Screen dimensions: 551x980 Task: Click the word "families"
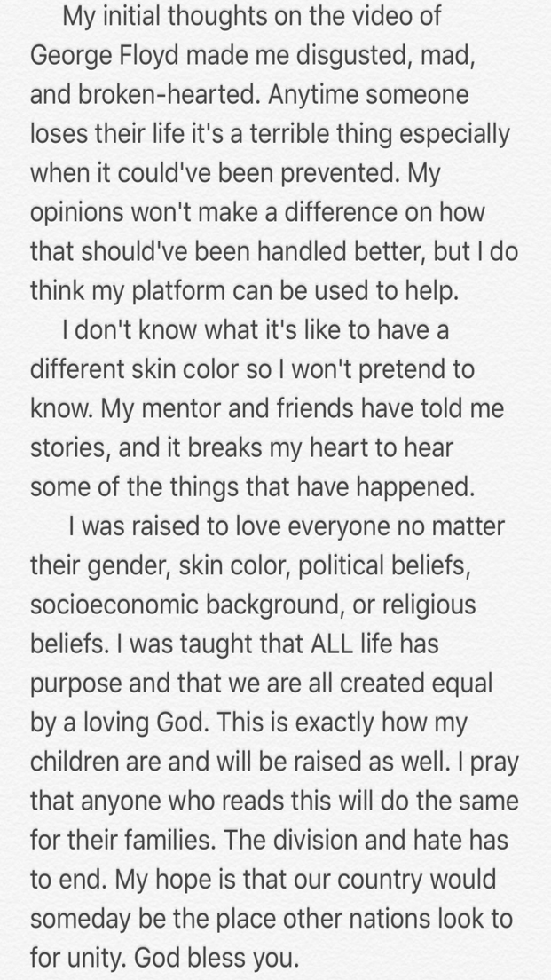point(169,842)
